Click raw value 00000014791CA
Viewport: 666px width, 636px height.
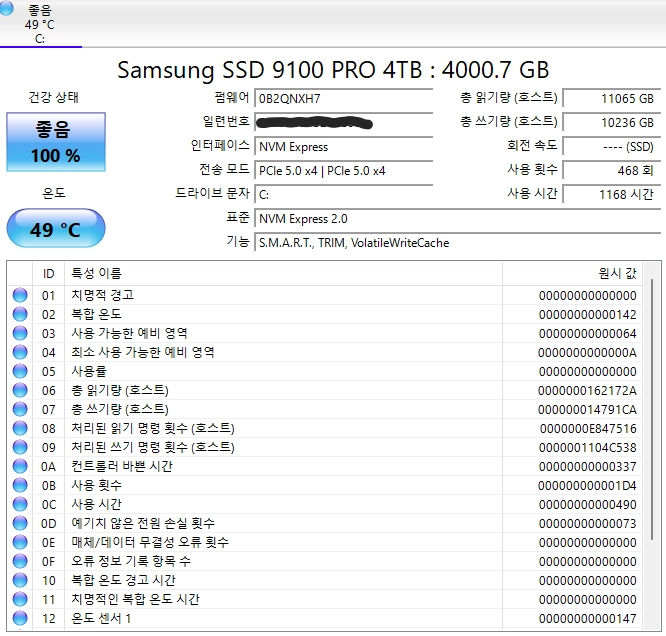coord(587,410)
